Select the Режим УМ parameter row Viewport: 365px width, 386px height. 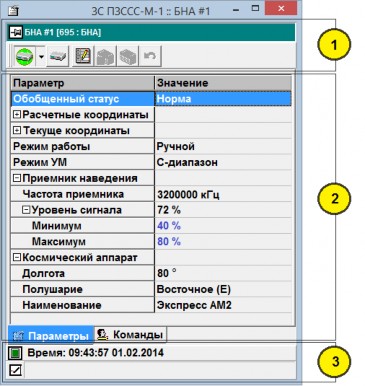(x=83, y=162)
